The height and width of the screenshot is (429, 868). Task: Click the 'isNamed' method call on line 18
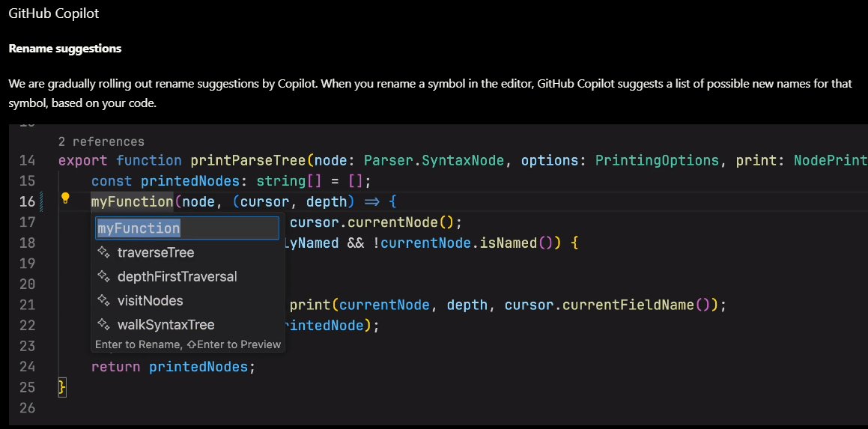pyautogui.click(x=508, y=243)
